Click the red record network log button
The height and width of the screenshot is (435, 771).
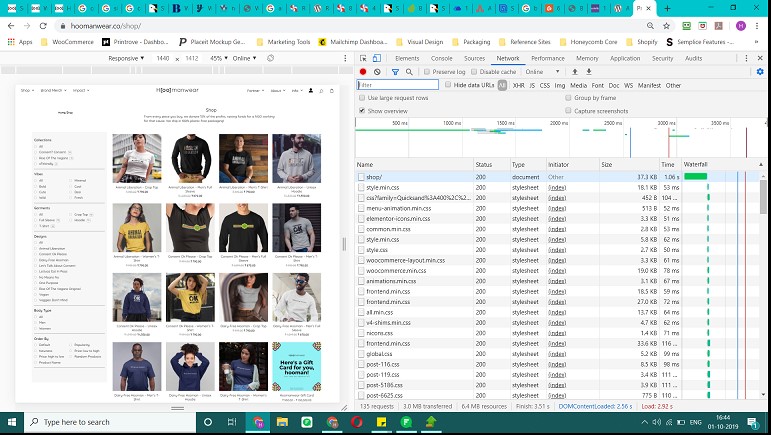pos(362,72)
